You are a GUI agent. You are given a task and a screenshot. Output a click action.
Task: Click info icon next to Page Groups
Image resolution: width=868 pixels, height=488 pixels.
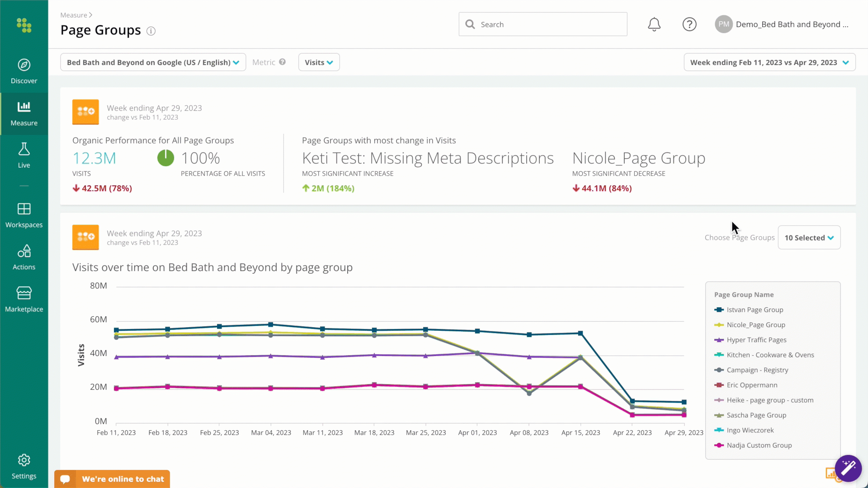(151, 31)
